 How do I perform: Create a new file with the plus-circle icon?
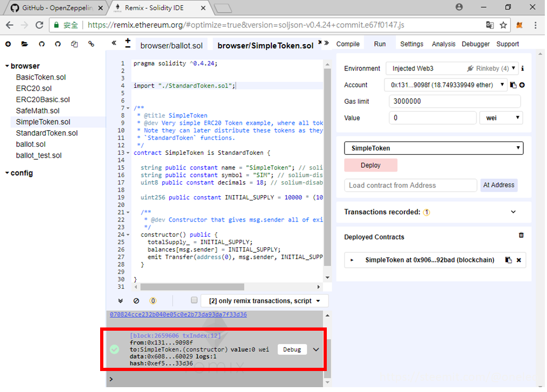[x=8, y=44]
